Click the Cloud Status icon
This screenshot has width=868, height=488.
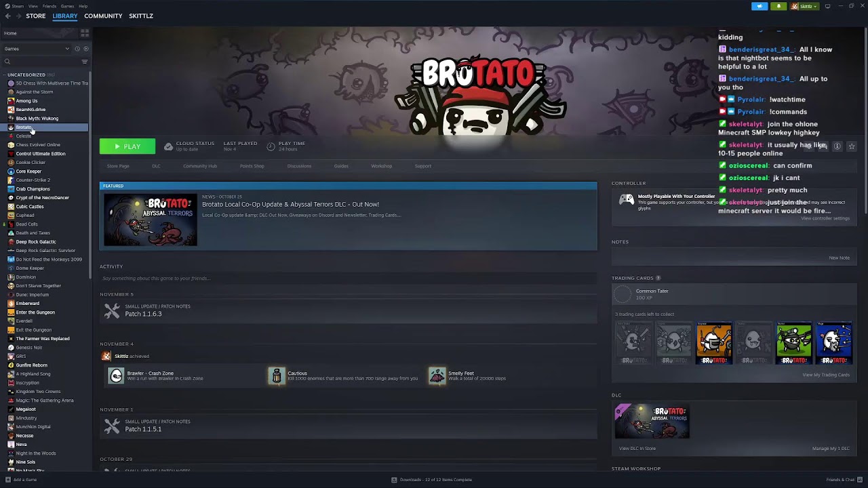[x=168, y=146]
